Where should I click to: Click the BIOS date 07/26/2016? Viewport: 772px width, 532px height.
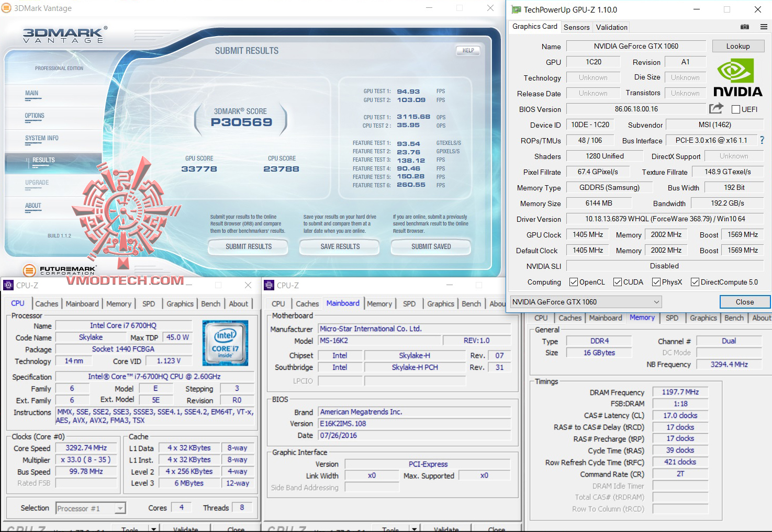[x=415, y=436]
